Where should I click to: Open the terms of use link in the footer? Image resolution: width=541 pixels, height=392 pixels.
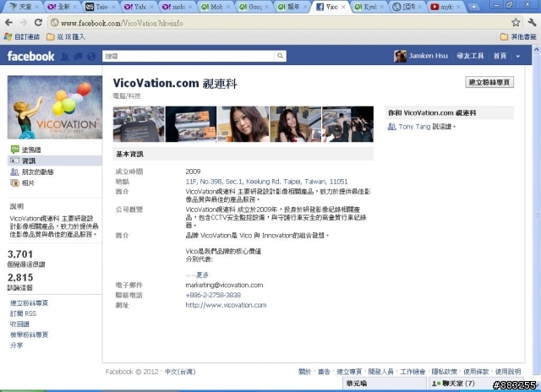(x=476, y=372)
